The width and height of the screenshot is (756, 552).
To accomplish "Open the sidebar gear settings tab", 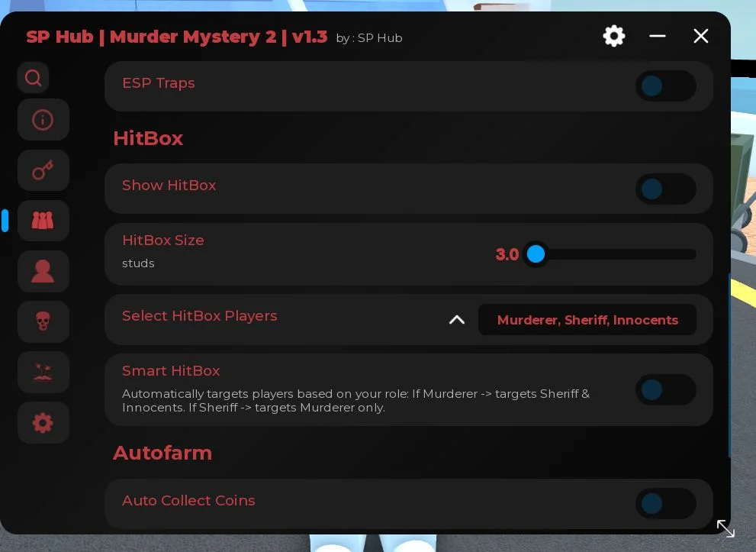I will point(43,422).
